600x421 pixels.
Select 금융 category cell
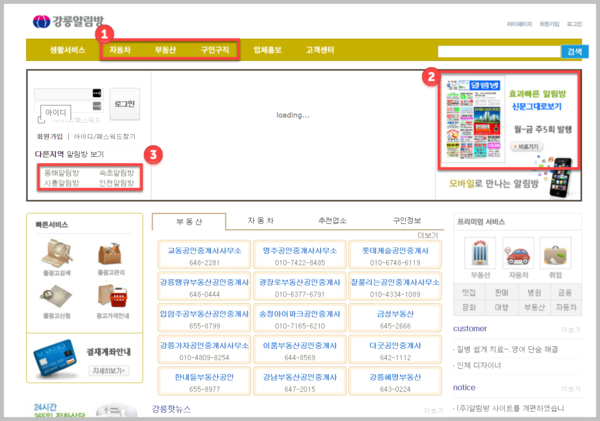pyautogui.click(x=565, y=293)
